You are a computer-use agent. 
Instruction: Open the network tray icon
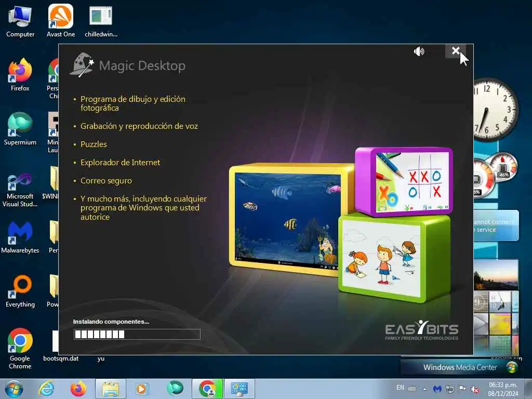tap(450, 389)
